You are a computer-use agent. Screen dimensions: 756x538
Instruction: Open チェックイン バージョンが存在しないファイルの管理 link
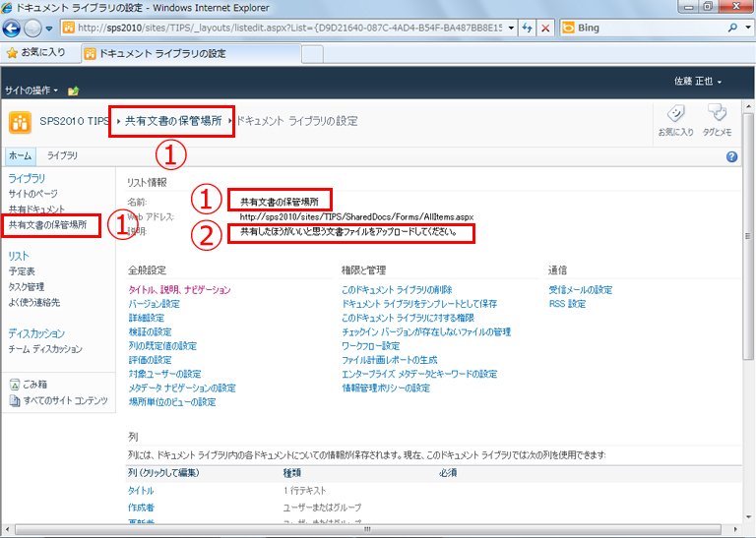coord(426,331)
